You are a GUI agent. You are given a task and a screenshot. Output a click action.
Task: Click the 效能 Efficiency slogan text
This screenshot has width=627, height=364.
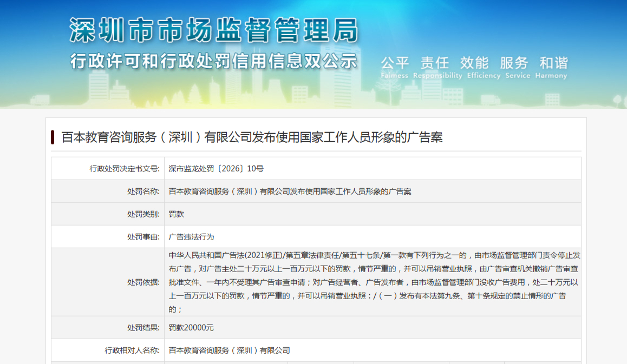[484, 67]
